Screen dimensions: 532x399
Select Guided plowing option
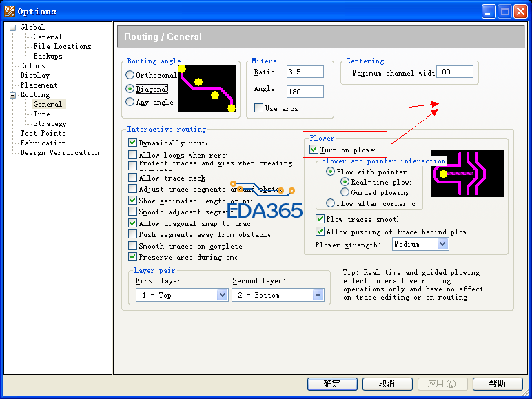point(345,192)
